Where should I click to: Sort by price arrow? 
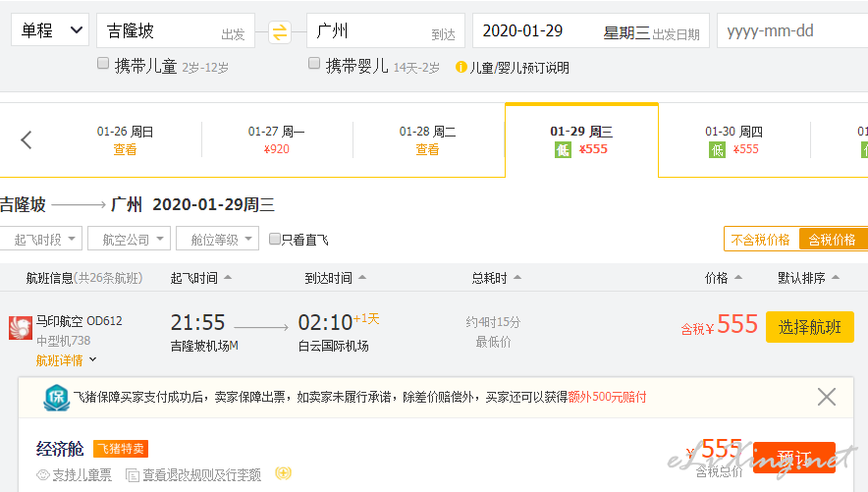click(737, 277)
